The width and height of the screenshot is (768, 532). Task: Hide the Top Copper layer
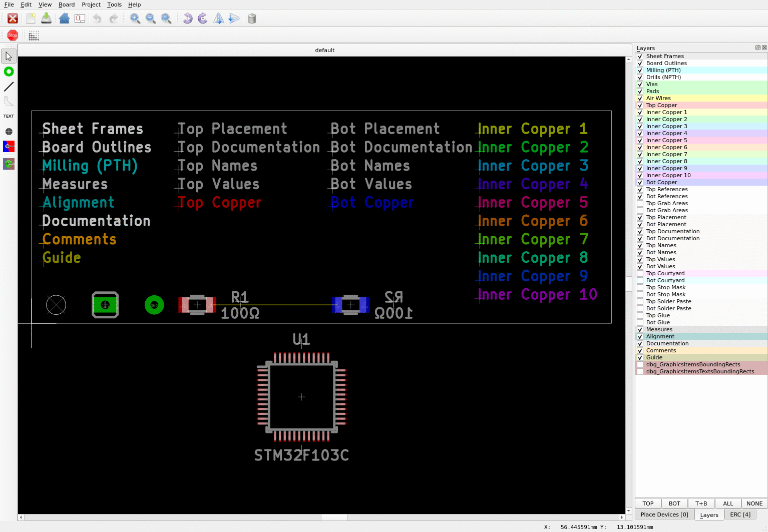640,105
